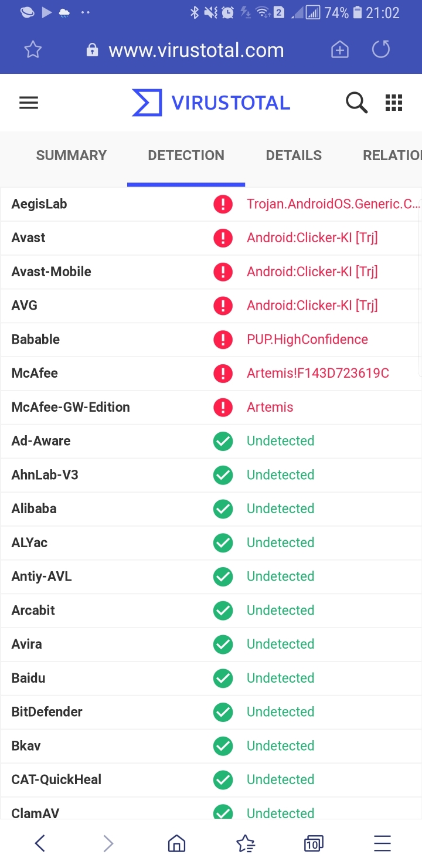The image size is (422, 868).
Task: Open the apps grid icon
Action: point(394,103)
